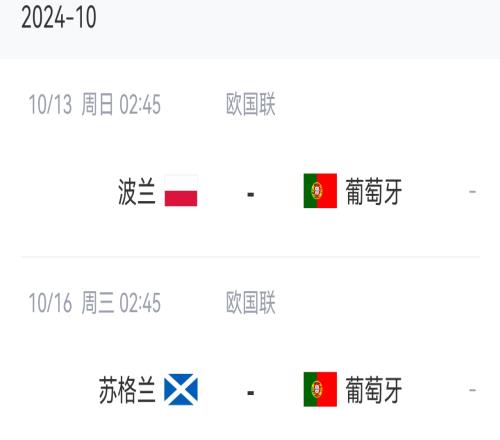Click Portugal flag in Scotland match
Image resolution: width=500 pixels, height=440 pixels.
click(x=320, y=389)
